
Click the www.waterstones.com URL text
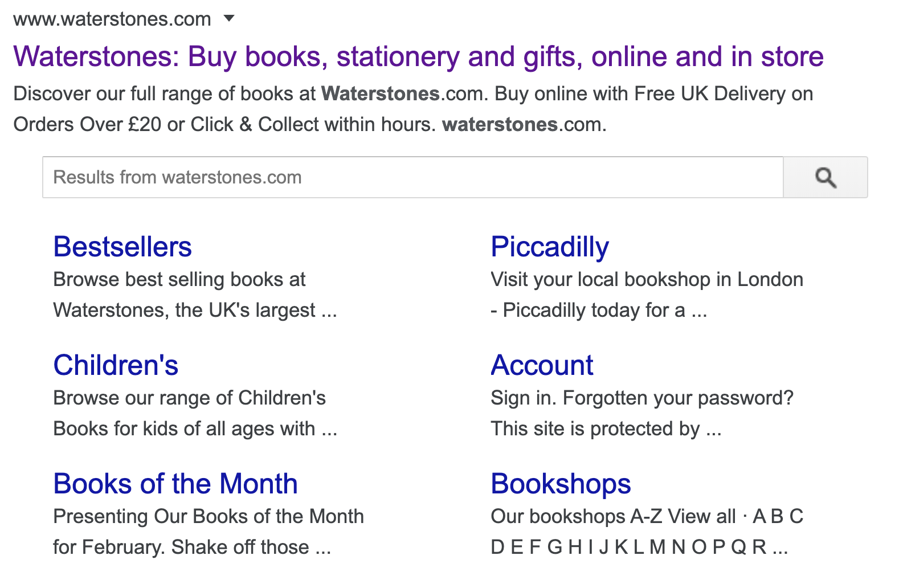point(112,19)
